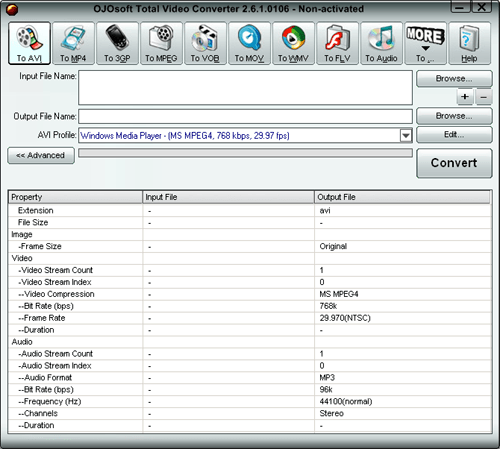Click the 96k audio bit rate value
This screenshot has width=500, height=449.
pyautogui.click(x=326, y=390)
